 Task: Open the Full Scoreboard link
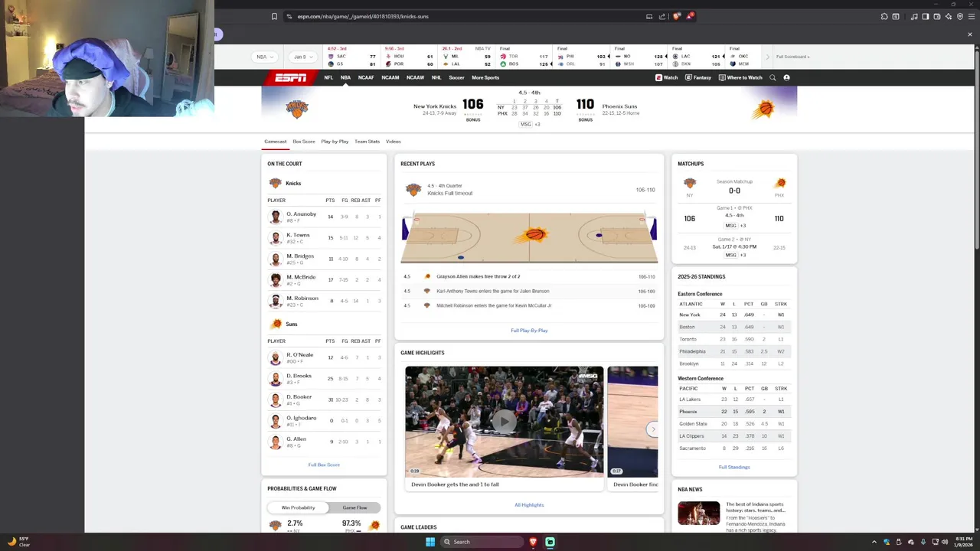792,57
